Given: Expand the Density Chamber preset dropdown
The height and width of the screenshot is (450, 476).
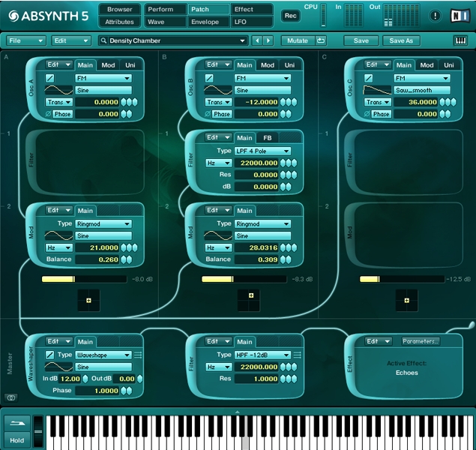Looking at the screenshot, I should [x=242, y=40].
